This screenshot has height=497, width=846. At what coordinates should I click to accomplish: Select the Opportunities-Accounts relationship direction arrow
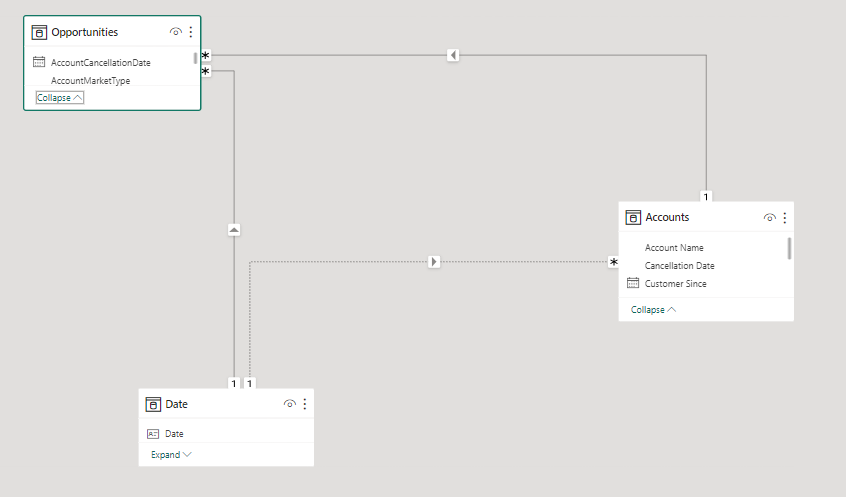coord(453,55)
